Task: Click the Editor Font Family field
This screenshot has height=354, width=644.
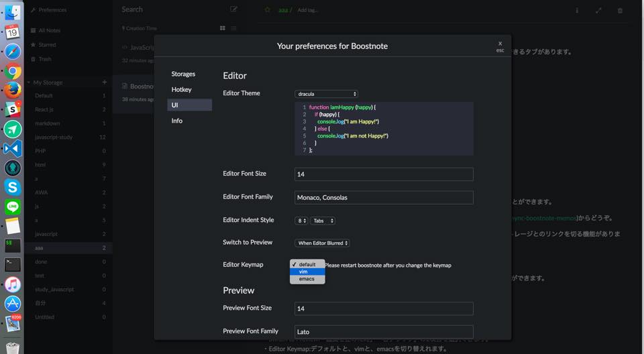Action: tap(384, 198)
